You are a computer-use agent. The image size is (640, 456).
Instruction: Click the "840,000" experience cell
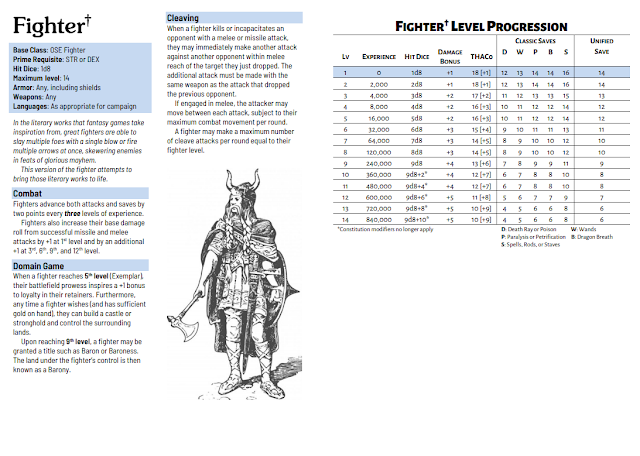[x=379, y=220]
